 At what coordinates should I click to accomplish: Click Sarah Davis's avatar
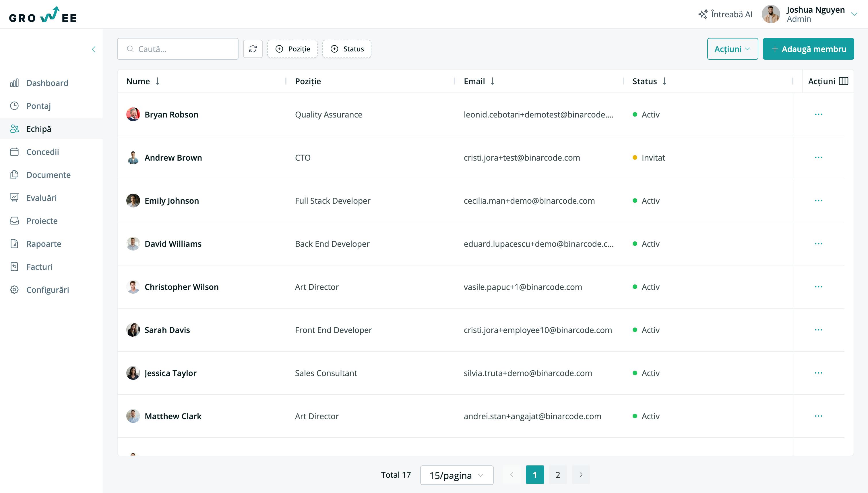pyautogui.click(x=133, y=330)
